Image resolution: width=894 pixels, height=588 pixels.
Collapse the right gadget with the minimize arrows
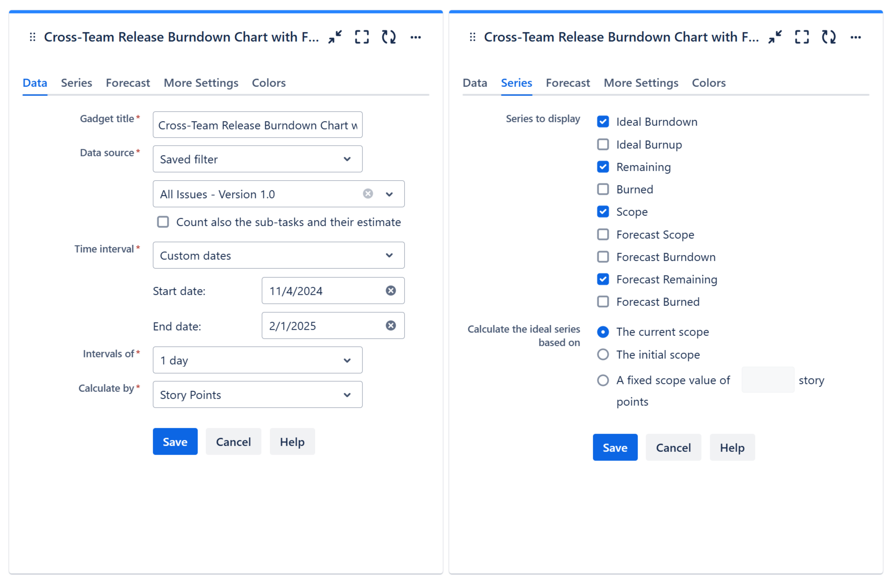click(x=775, y=37)
